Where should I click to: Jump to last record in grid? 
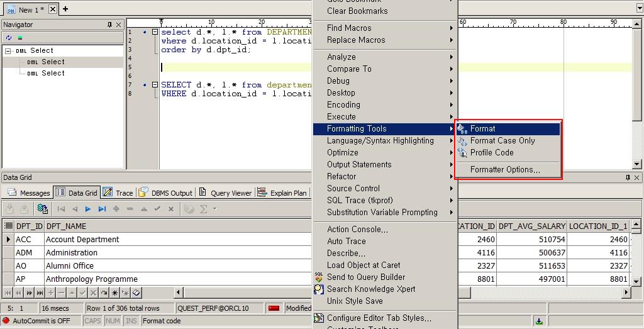[x=102, y=209]
